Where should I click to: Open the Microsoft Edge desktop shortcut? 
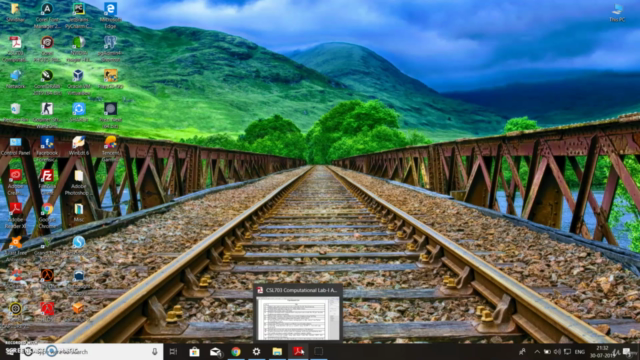(110, 15)
